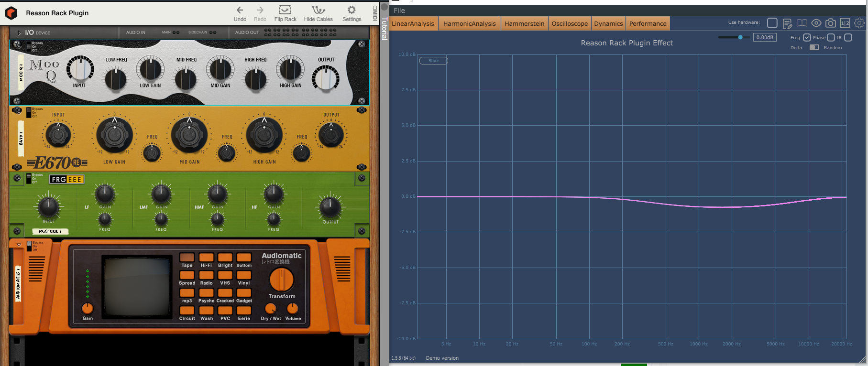Click the FRG-EEE OUTPUT knob
The image size is (868, 366).
point(330,207)
